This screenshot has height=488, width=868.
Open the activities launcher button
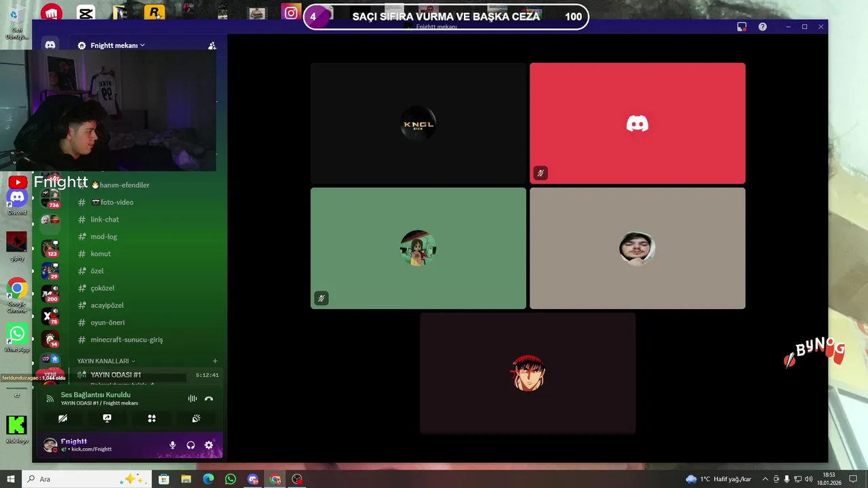pos(152,418)
